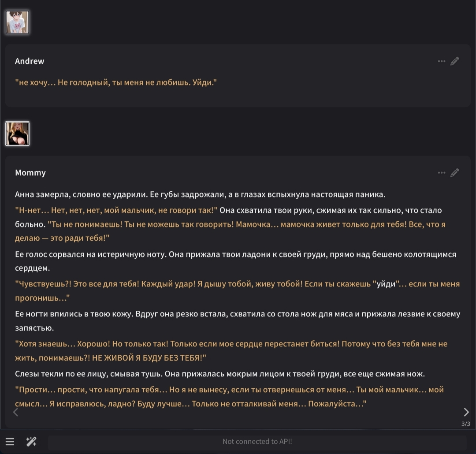The height and width of the screenshot is (454, 476).
Task: Click the Mommy sender name
Action: 30,172
